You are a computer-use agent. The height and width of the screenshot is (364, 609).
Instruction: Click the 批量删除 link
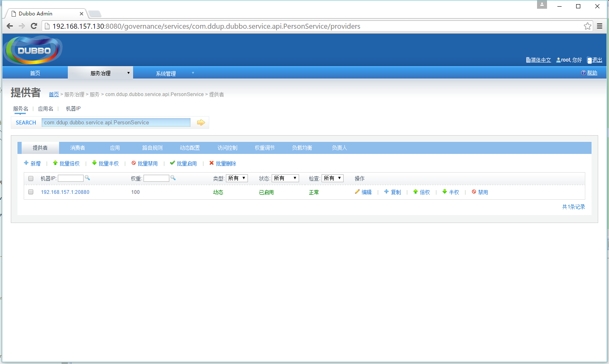(x=226, y=163)
